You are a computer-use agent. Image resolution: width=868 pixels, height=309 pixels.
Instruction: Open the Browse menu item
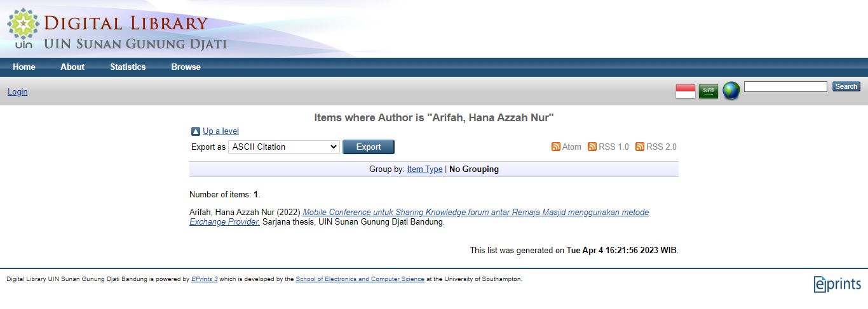(x=186, y=67)
